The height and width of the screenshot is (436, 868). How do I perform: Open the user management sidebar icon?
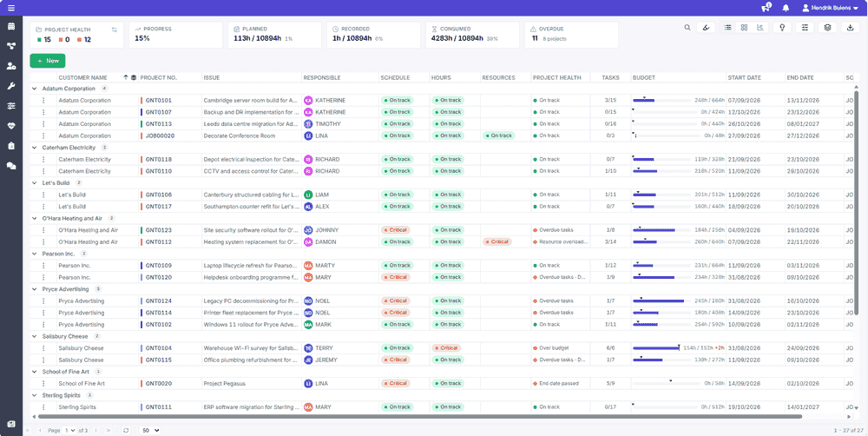click(11, 66)
